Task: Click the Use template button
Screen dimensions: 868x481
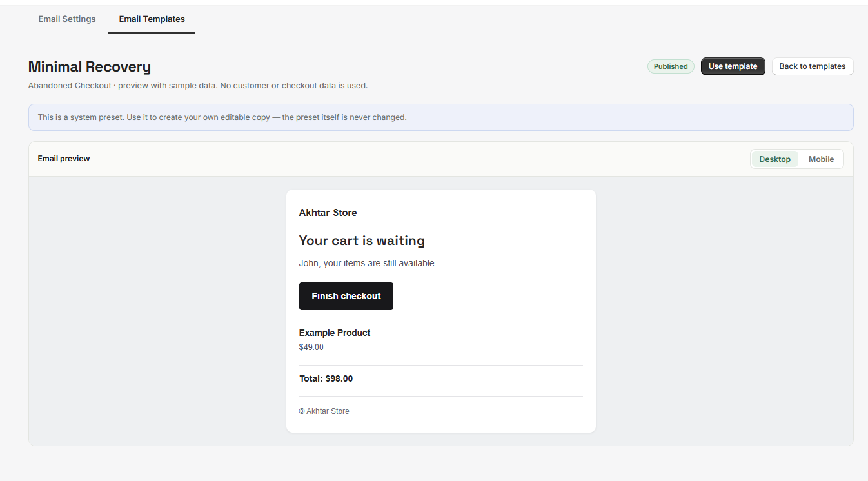Action: coord(733,66)
